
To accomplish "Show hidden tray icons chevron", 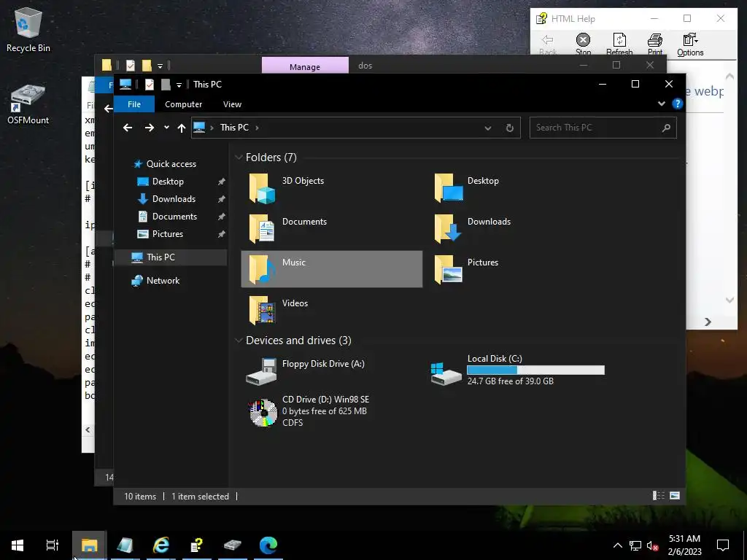I will [x=617, y=545].
